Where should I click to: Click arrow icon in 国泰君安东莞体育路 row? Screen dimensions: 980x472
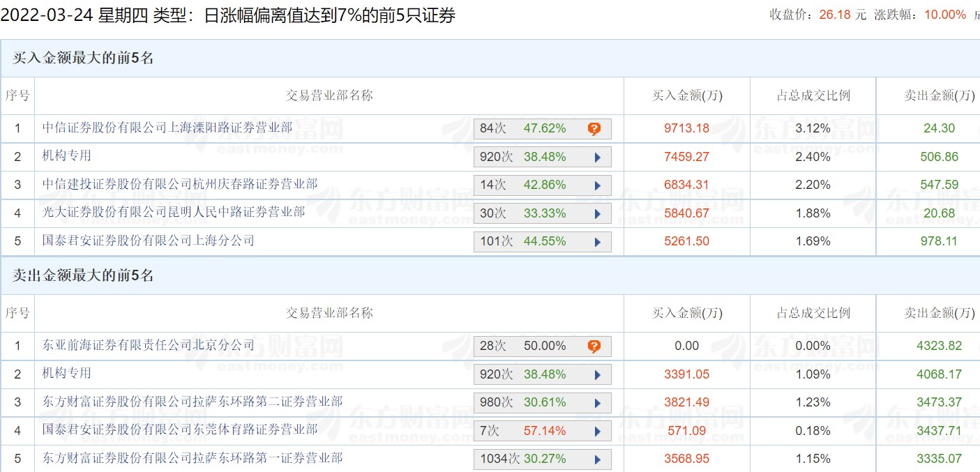tap(597, 432)
